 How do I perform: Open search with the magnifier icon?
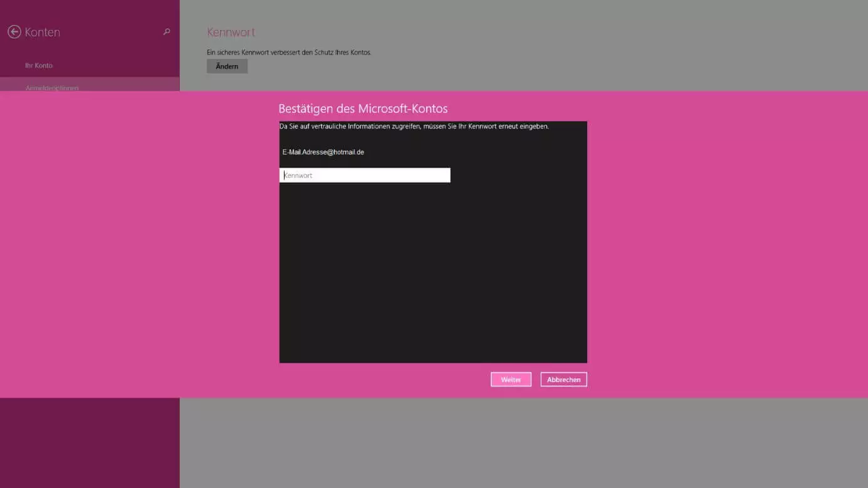(167, 31)
